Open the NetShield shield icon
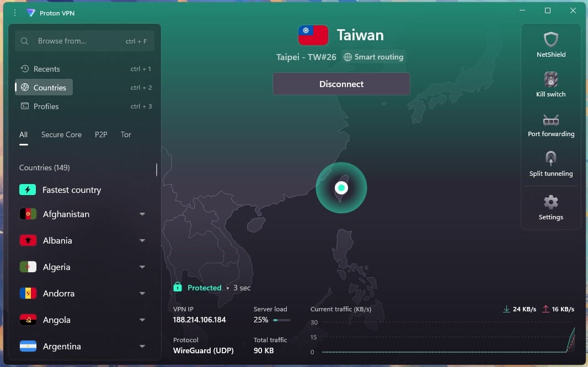The width and height of the screenshot is (588, 367). coord(551,39)
